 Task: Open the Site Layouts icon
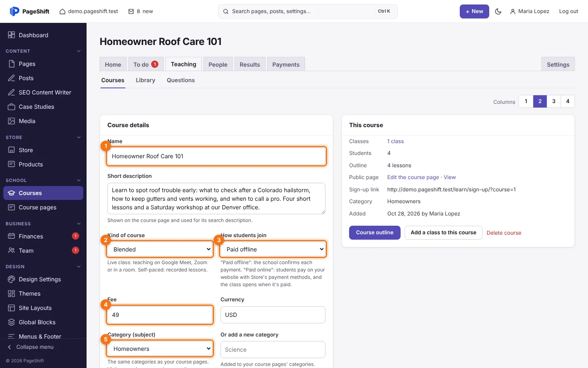tap(11, 308)
